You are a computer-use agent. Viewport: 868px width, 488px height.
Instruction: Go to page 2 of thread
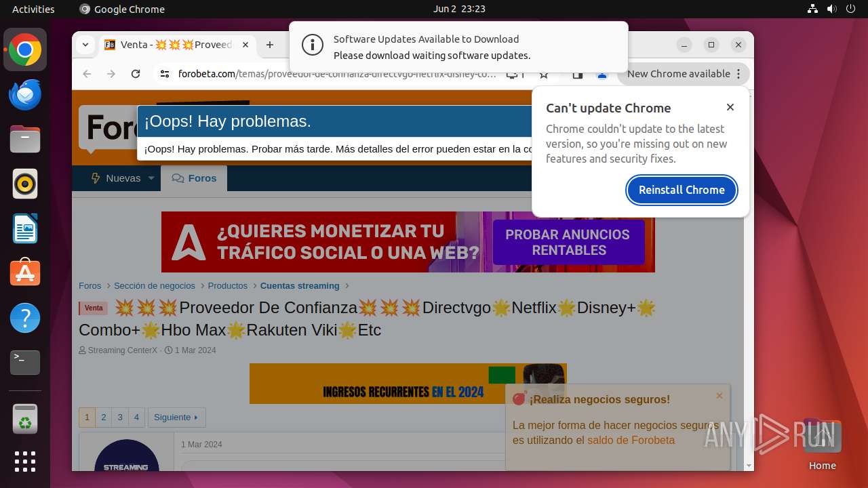click(104, 418)
